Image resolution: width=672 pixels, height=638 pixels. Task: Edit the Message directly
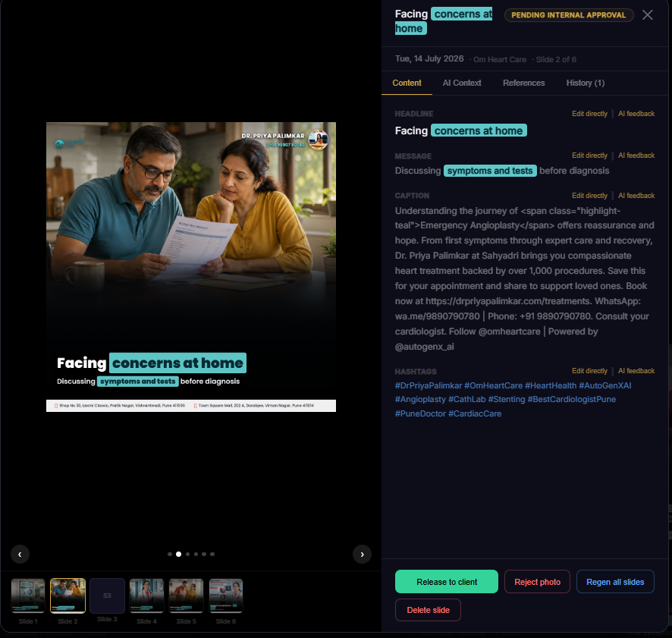pos(589,156)
